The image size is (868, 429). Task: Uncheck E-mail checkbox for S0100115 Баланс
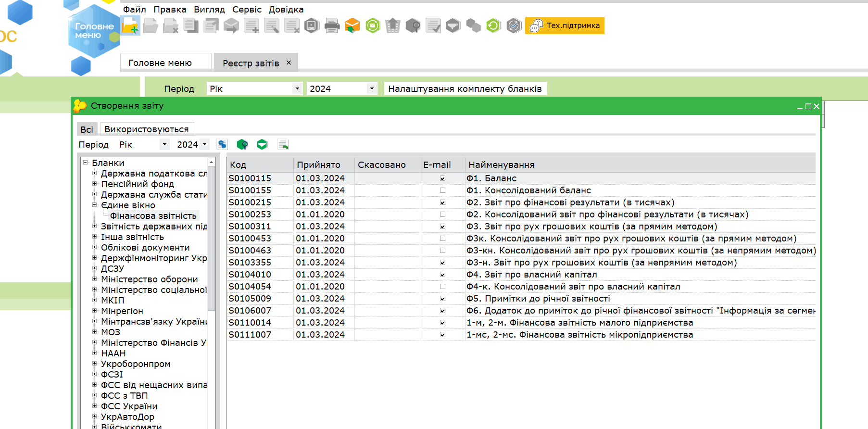[x=442, y=178]
